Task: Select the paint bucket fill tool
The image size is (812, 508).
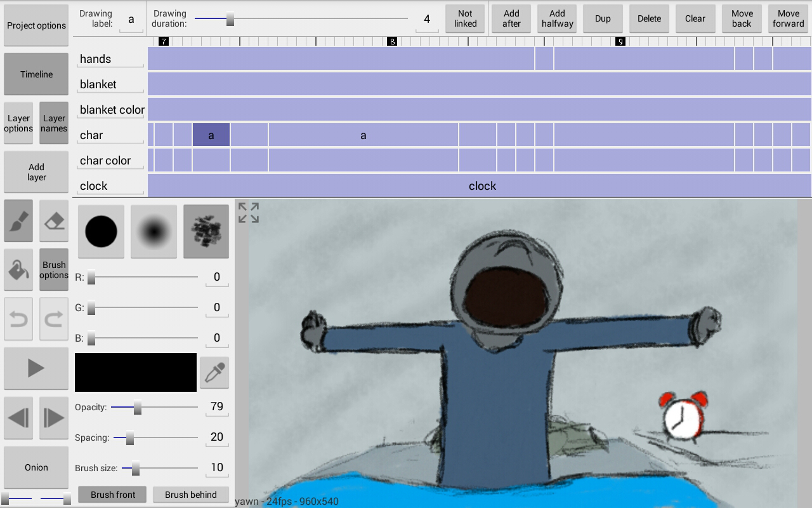Action: pos(18,269)
